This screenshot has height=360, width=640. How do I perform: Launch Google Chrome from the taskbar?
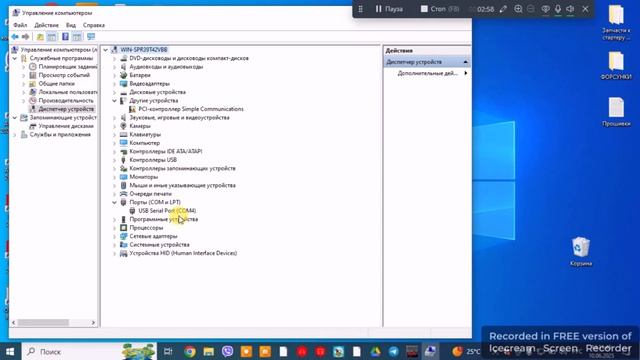[x=189, y=351]
